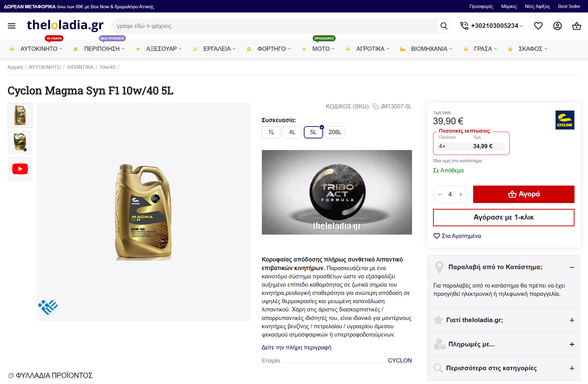Viewport: 588px width, 384px height.
Task: Click the YouTube video thumbnail icon
Action: (x=20, y=169)
